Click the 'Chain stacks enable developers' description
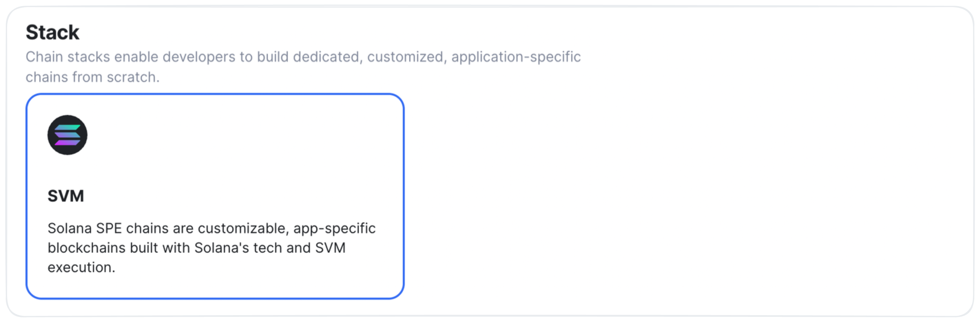The image size is (980, 323). click(x=303, y=67)
